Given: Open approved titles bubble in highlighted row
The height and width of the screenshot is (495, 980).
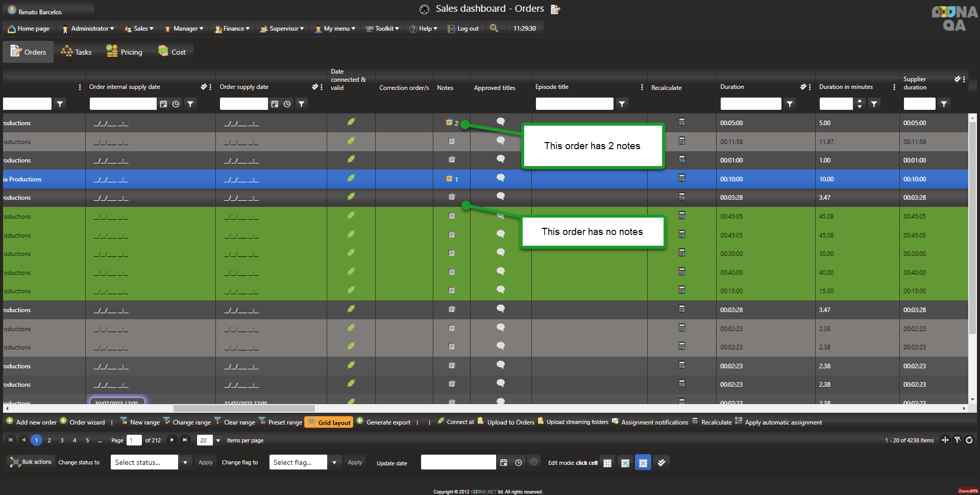Looking at the screenshot, I should (501, 178).
